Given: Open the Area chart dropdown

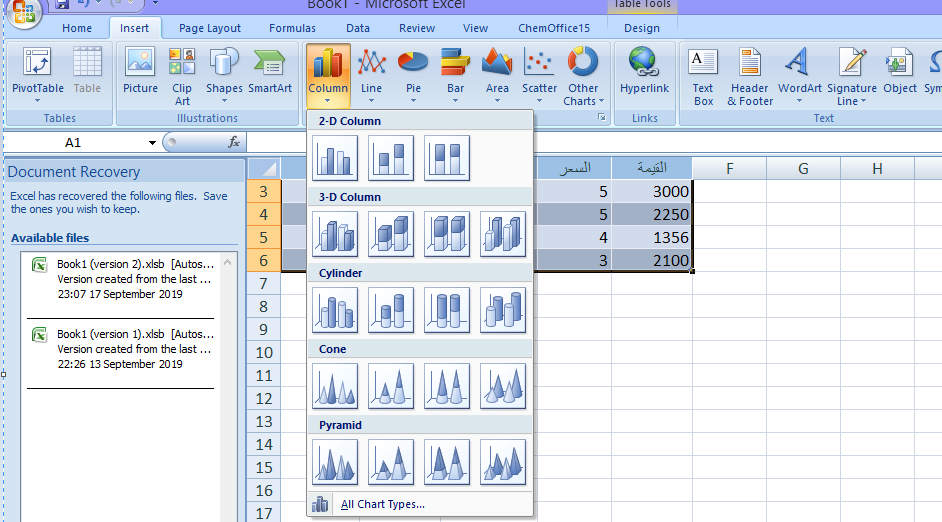Looking at the screenshot, I should [x=497, y=75].
